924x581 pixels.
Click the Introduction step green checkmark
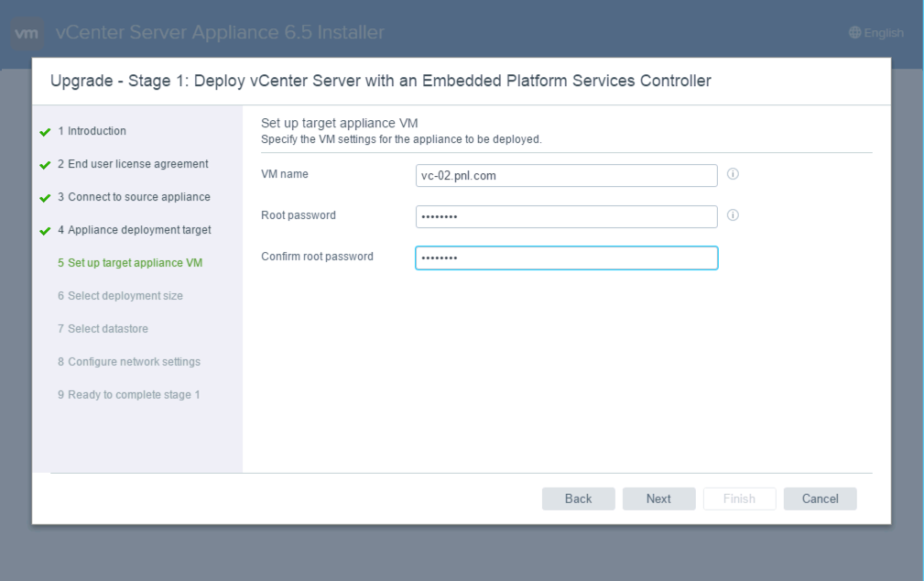pos(45,132)
